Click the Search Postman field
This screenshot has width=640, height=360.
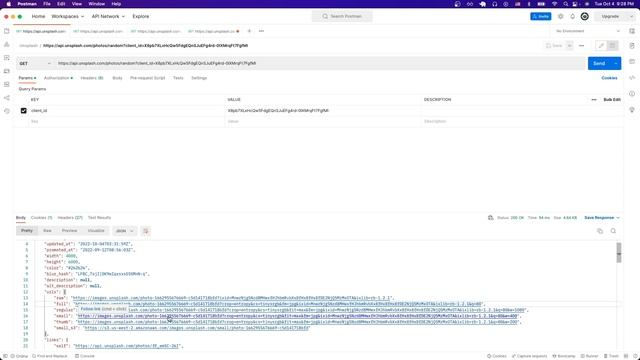coord(342,16)
